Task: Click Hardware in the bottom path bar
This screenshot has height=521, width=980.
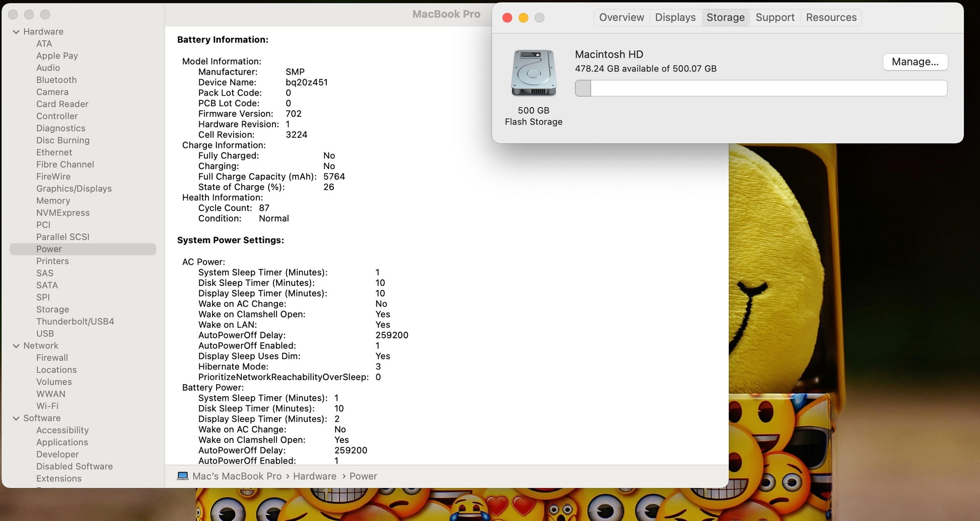Action: point(314,476)
